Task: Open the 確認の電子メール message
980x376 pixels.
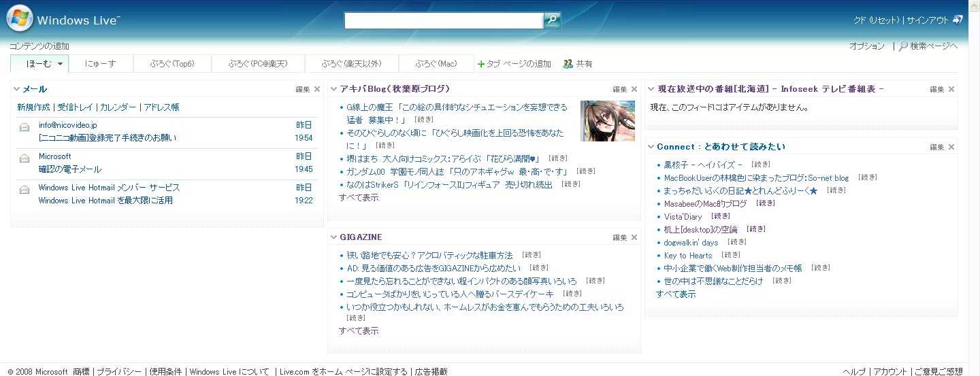Action: (70, 169)
